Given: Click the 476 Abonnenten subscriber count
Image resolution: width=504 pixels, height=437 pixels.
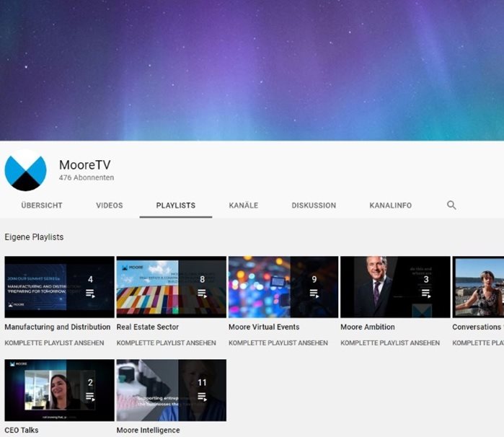Looking at the screenshot, I should [87, 177].
